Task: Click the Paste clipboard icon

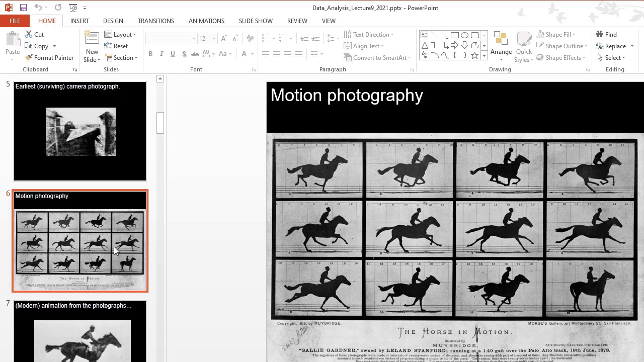Action: click(13, 40)
